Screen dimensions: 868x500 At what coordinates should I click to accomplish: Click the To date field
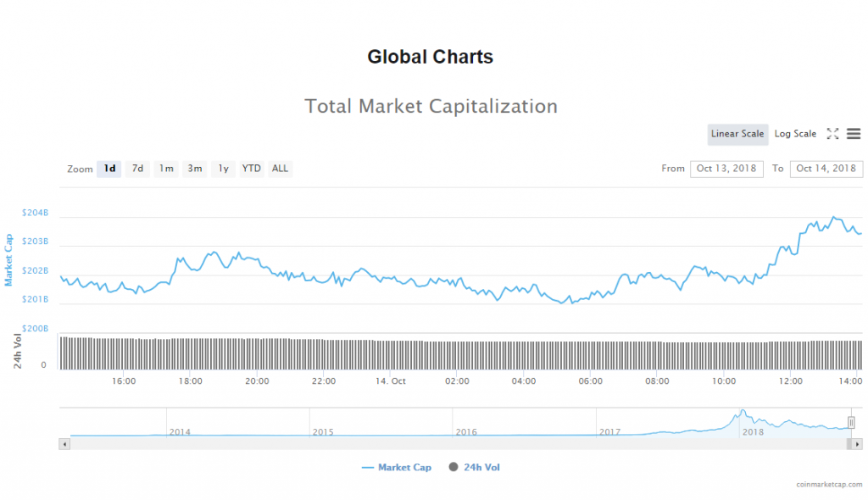coord(826,169)
